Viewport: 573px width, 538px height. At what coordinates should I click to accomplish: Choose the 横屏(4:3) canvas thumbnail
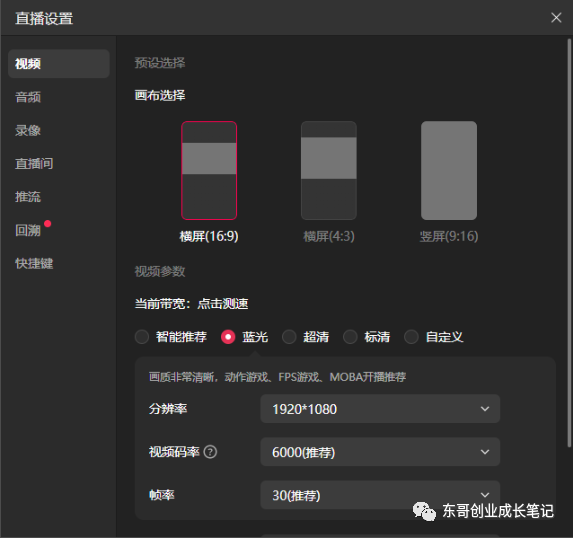point(329,170)
